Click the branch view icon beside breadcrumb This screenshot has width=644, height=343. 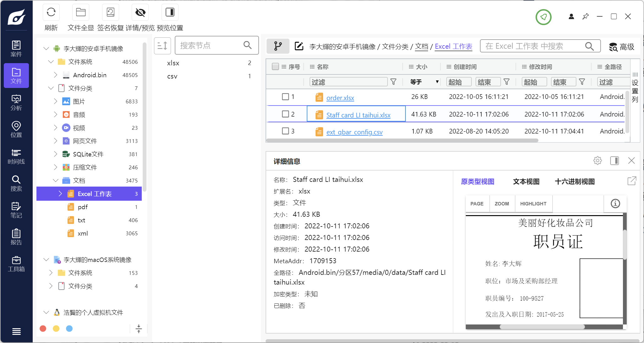click(x=278, y=46)
